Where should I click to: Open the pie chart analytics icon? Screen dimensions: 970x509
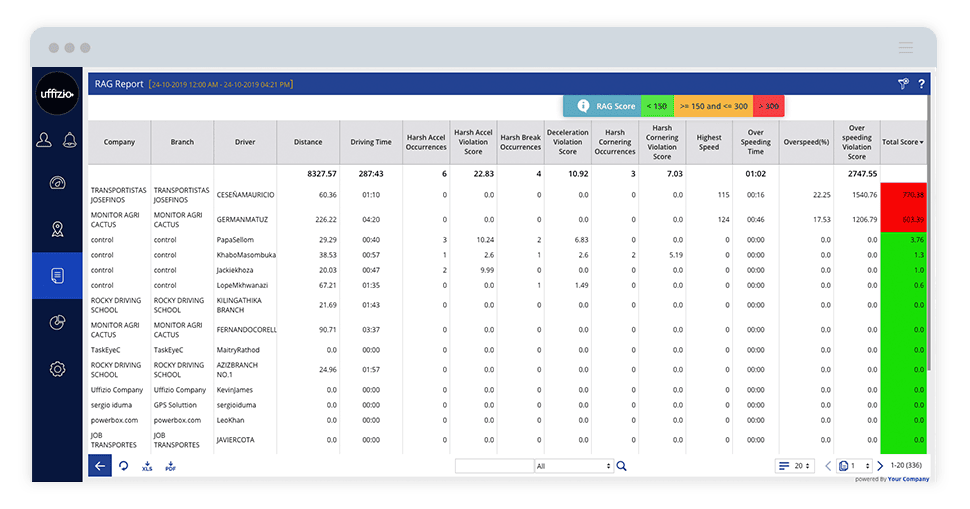(x=57, y=322)
